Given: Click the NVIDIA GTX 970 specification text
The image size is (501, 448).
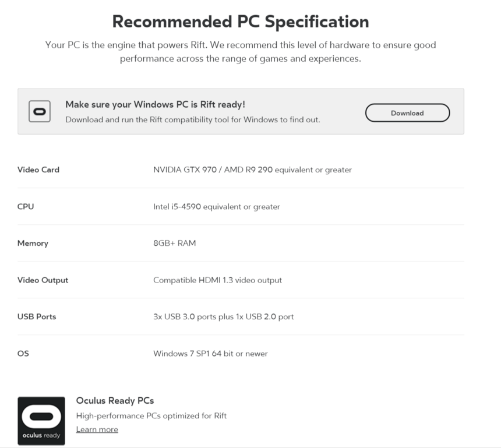Looking at the screenshot, I should coord(252,170).
